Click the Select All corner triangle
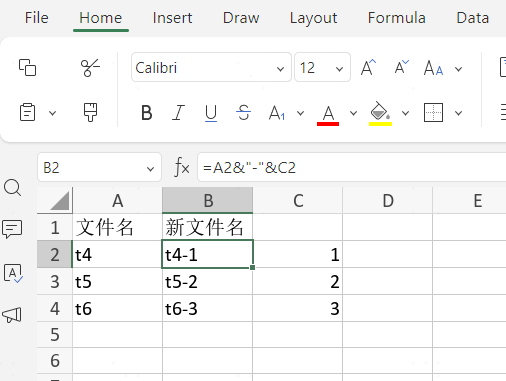506x381 pixels. (60, 201)
